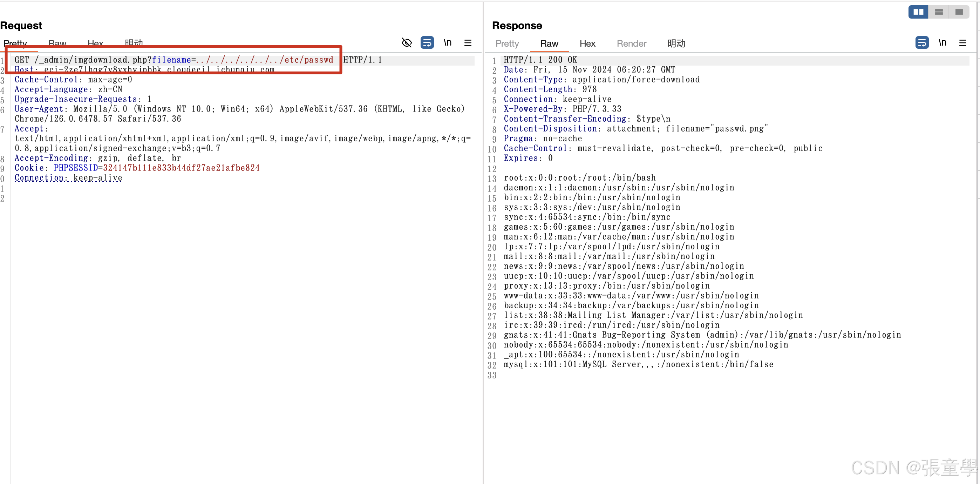Click the PHPSESSID cookie value in request
This screenshot has width=980, height=484.
tap(181, 168)
